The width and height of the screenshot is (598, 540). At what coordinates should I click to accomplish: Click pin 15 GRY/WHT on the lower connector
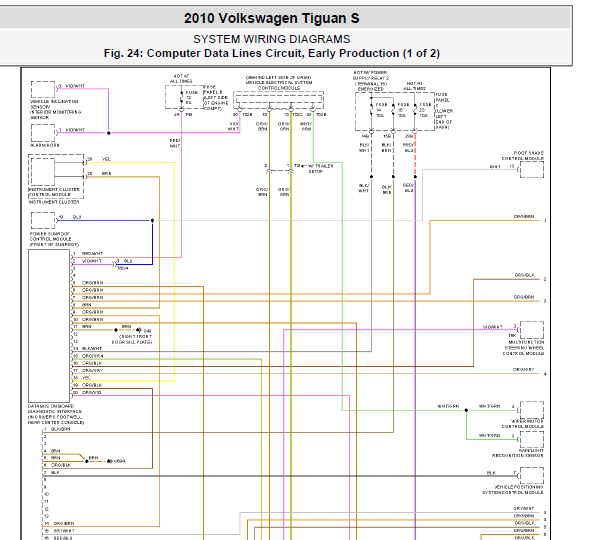point(59,530)
